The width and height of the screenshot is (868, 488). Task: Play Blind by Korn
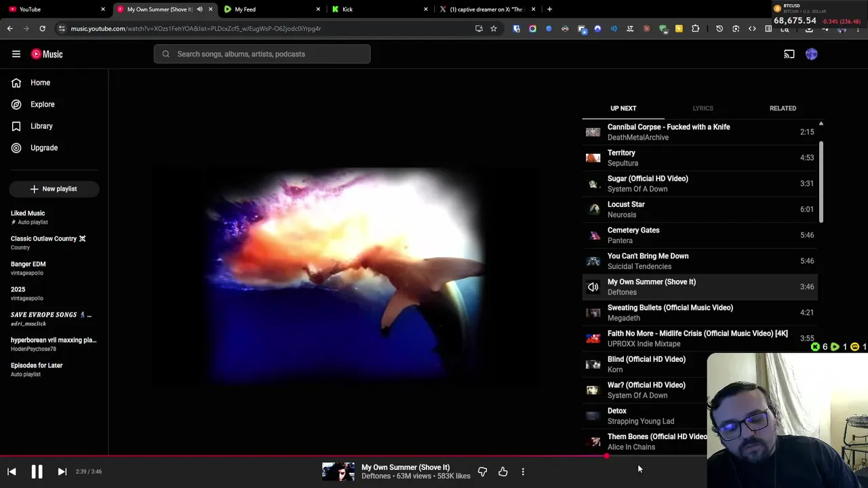point(644,364)
